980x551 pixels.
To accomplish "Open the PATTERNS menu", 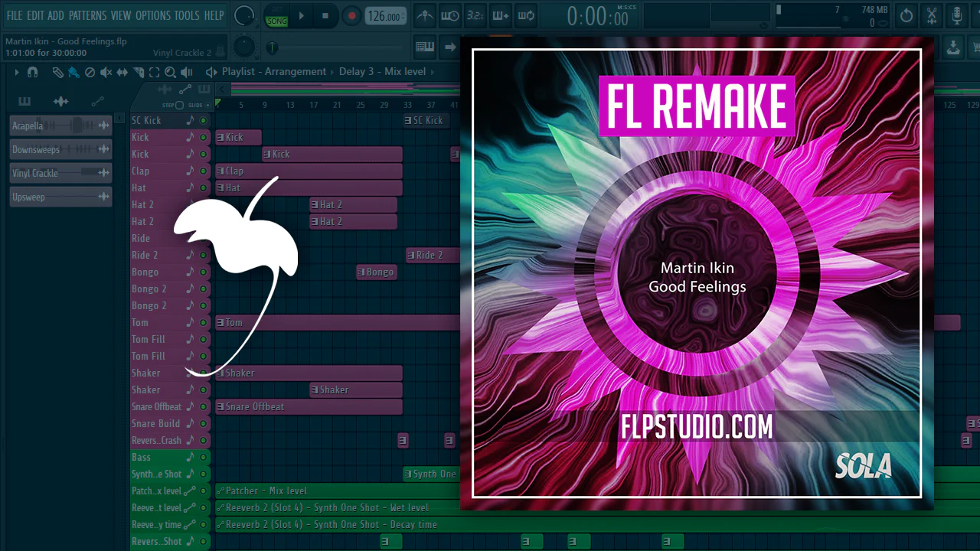I will pos(87,15).
